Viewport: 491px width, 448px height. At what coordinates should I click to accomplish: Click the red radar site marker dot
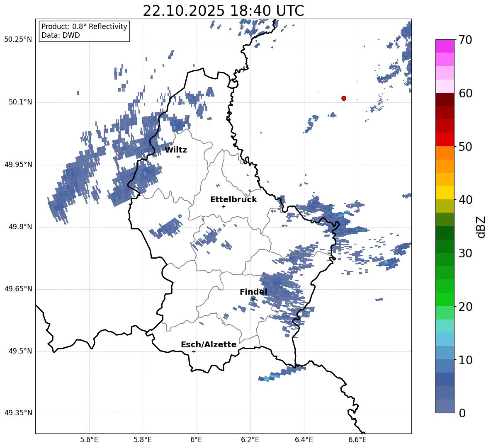344,98
